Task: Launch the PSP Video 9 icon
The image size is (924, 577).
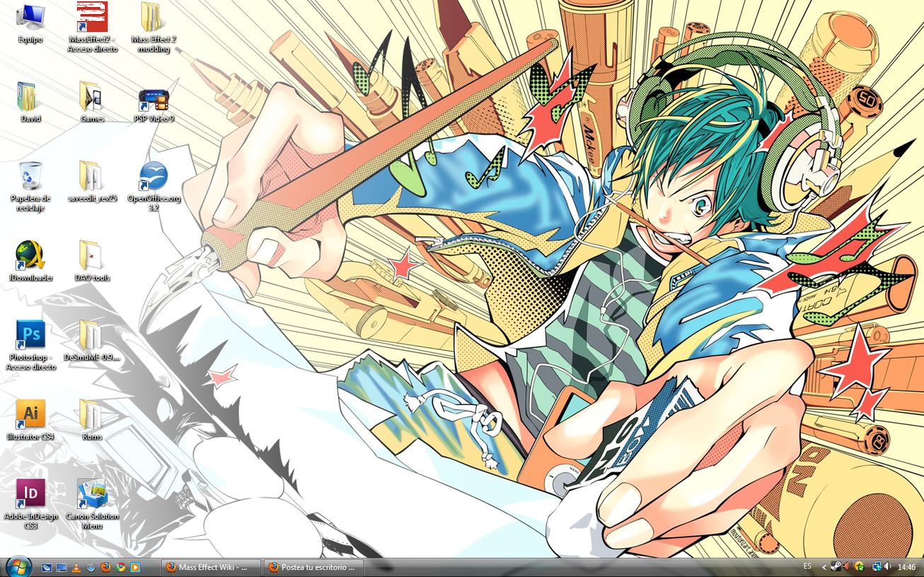Action: point(154,97)
